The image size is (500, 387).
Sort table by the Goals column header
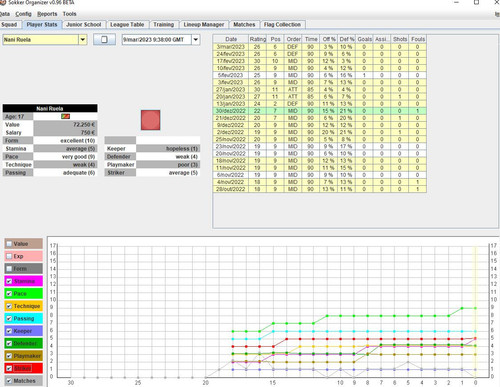tap(365, 39)
